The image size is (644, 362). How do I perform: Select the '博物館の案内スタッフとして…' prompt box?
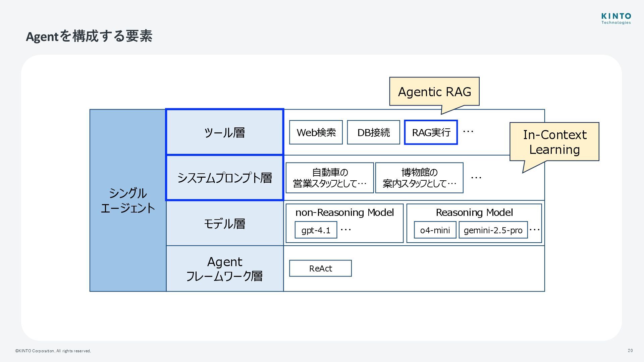[x=419, y=178]
